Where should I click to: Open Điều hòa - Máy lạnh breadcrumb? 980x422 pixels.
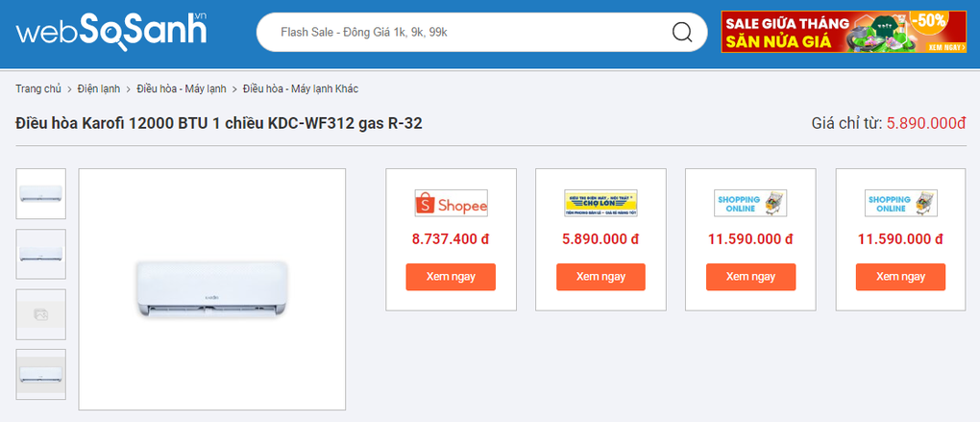point(181,88)
